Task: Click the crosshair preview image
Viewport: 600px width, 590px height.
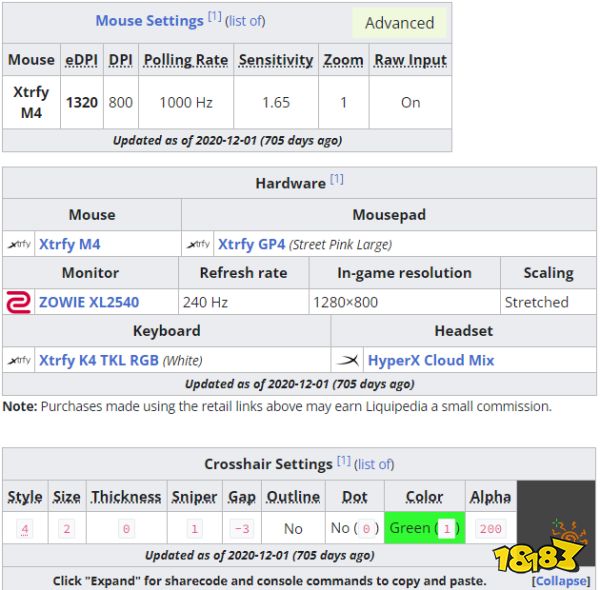Action: 556,523
